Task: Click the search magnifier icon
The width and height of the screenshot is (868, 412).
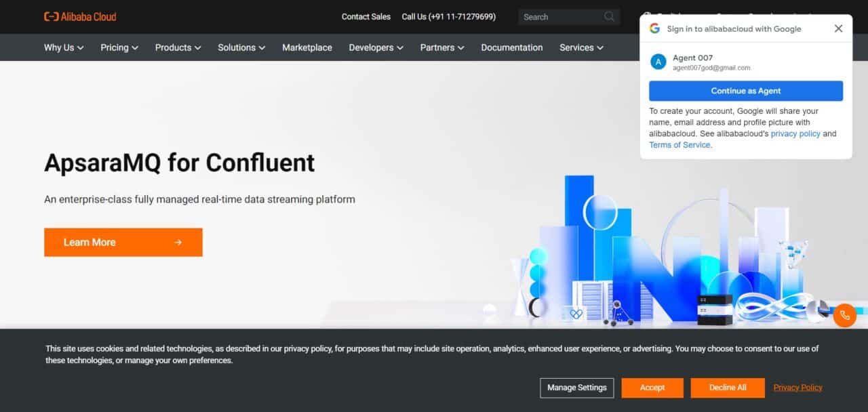Action: tap(609, 16)
